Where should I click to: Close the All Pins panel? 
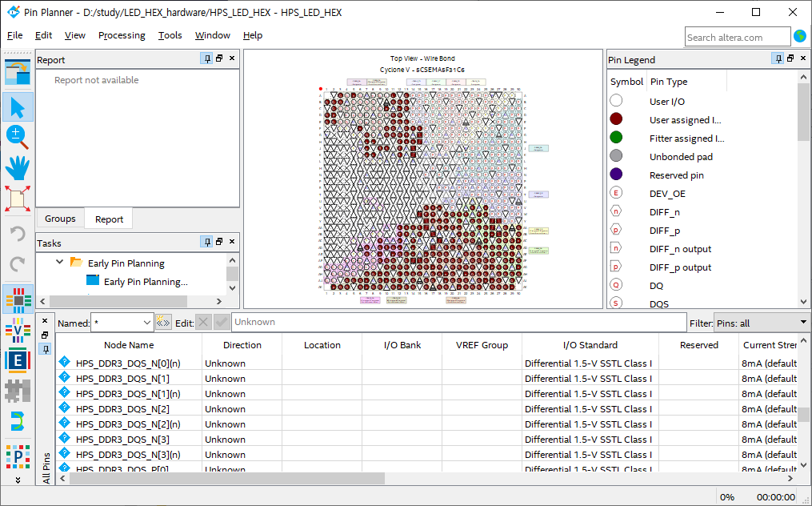45,321
